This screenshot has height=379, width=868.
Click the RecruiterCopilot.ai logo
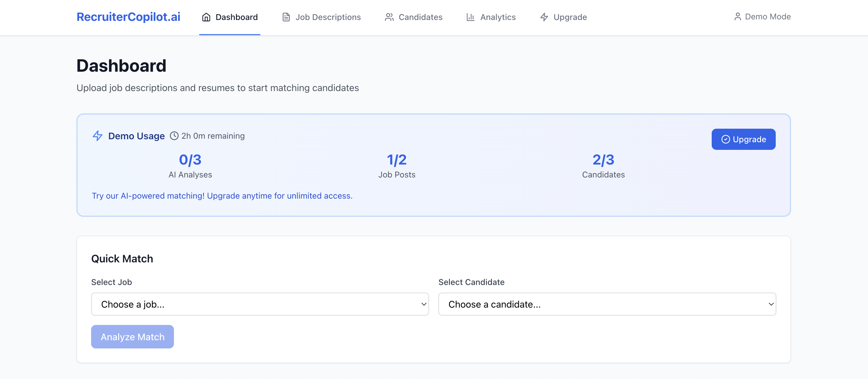(x=128, y=16)
